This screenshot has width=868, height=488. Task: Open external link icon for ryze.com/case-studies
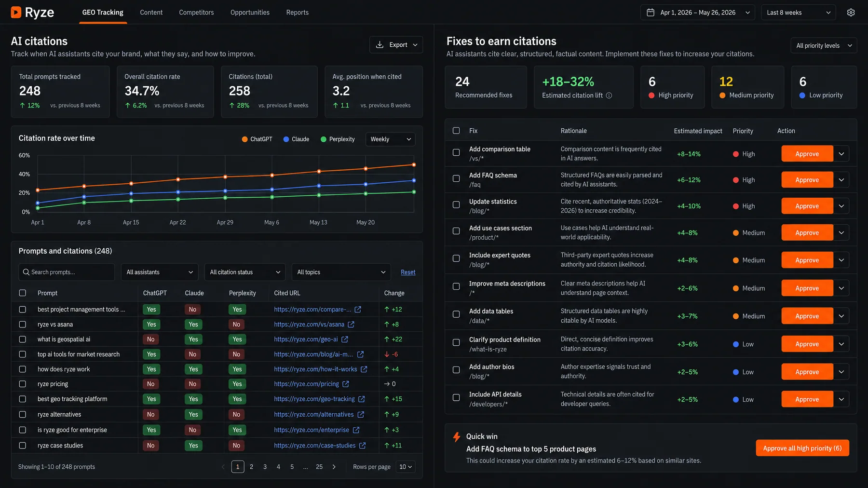click(363, 446)
